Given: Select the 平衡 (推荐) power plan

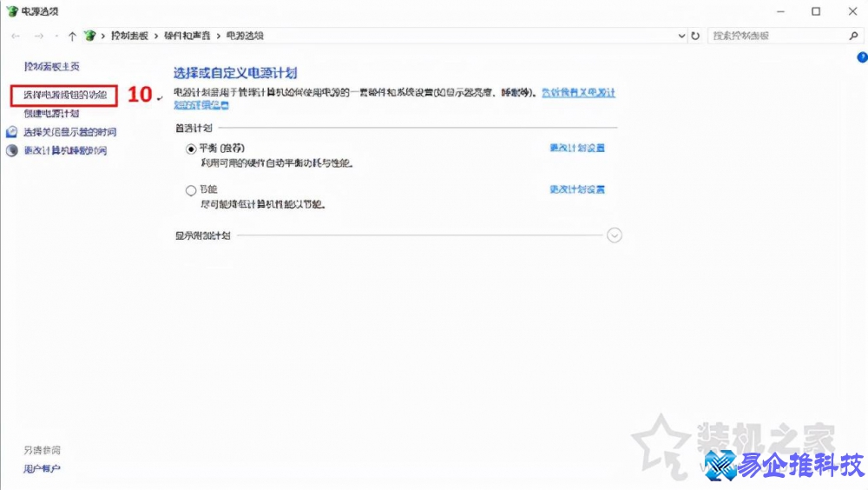Looking at the screenshot, I should (191, 149).
